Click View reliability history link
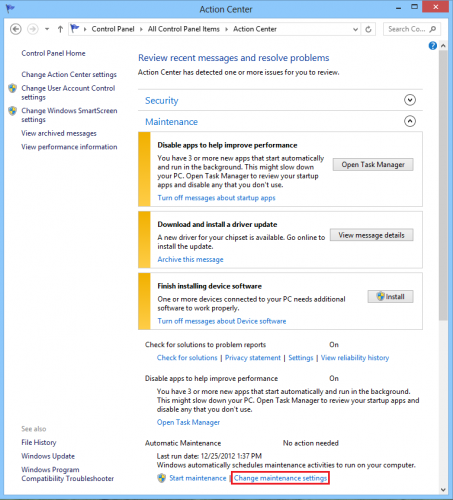This screenshot has width=453, height=500. [x=355, y=358]
